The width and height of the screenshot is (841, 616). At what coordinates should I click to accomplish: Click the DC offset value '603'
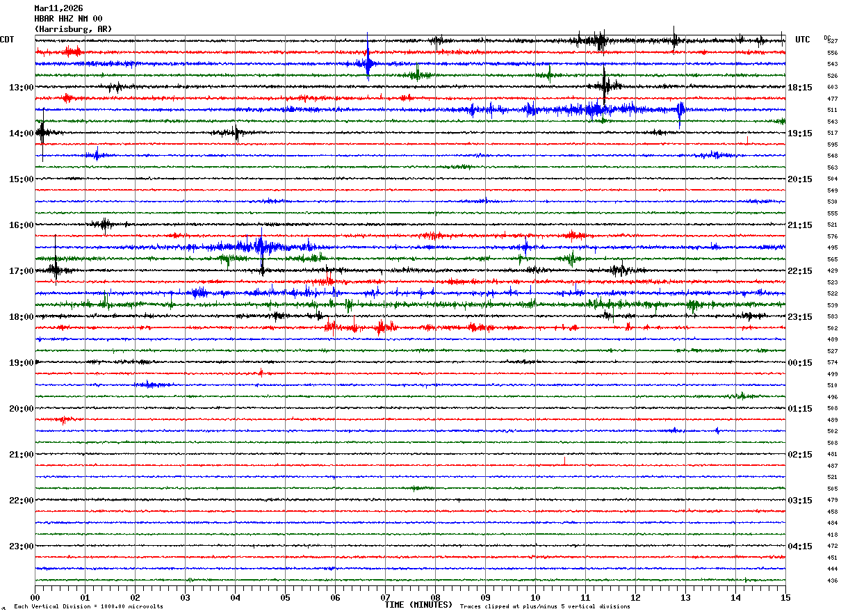832,87
